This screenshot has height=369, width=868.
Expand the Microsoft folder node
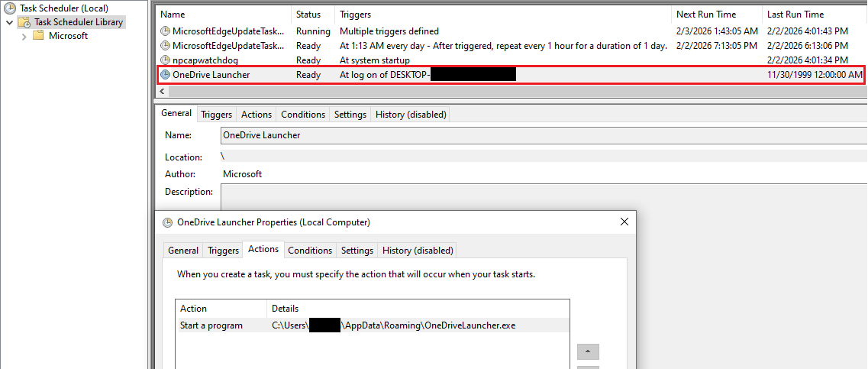point(24,36)
